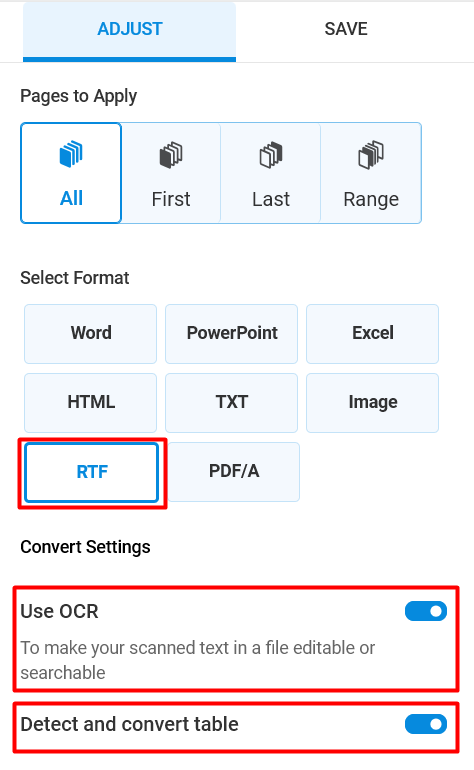474x770 pixels.
Task: Select the Last label option
Action: [271, 199]
